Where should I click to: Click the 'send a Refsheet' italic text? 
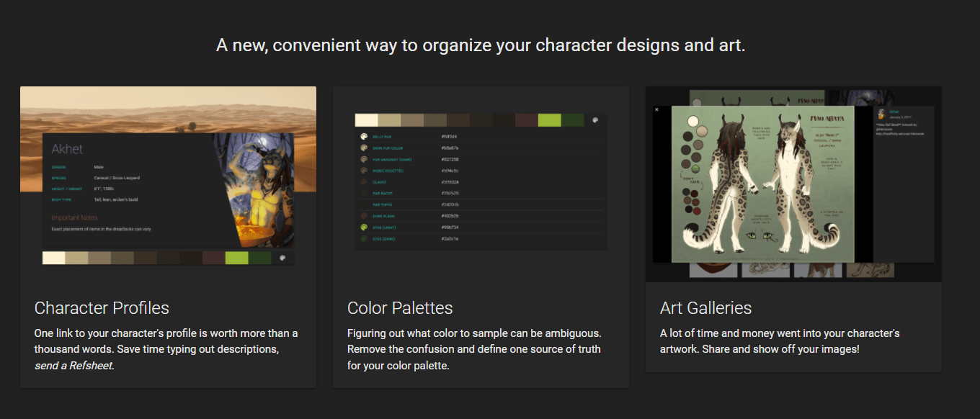(x=74, y=365)
